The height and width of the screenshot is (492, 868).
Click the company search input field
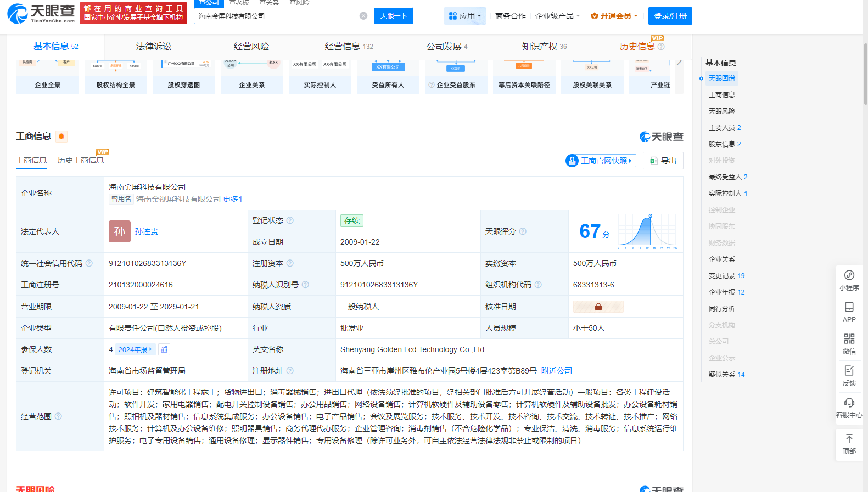(x=277, y=16)
